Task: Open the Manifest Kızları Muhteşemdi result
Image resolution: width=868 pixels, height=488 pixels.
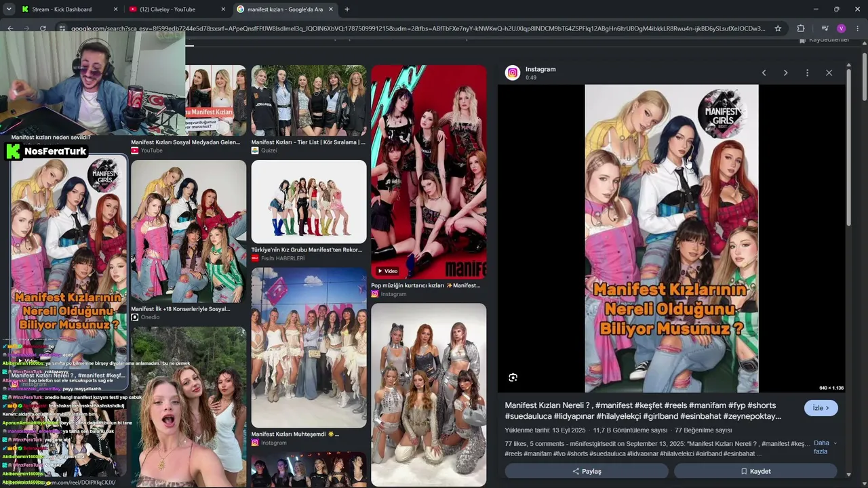Action: 295,434
